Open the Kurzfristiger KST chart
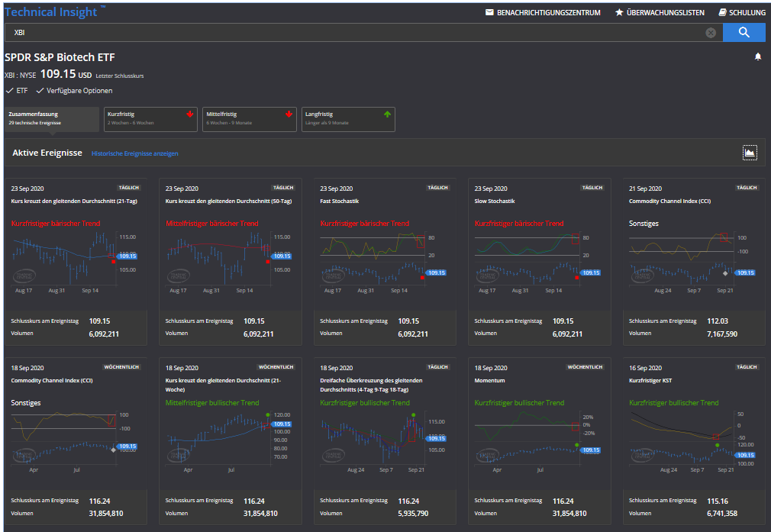 point(693,441)
